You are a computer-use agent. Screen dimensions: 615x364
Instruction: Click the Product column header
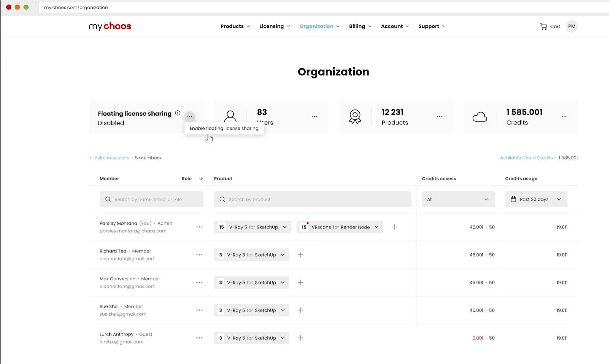coord(223,178)
